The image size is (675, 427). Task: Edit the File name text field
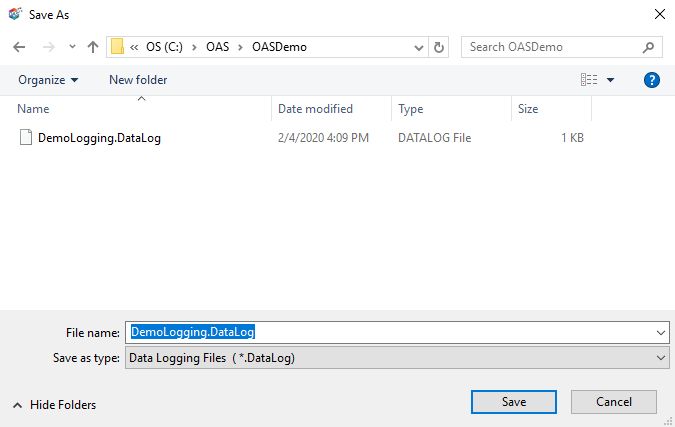(x=390, y=332)
